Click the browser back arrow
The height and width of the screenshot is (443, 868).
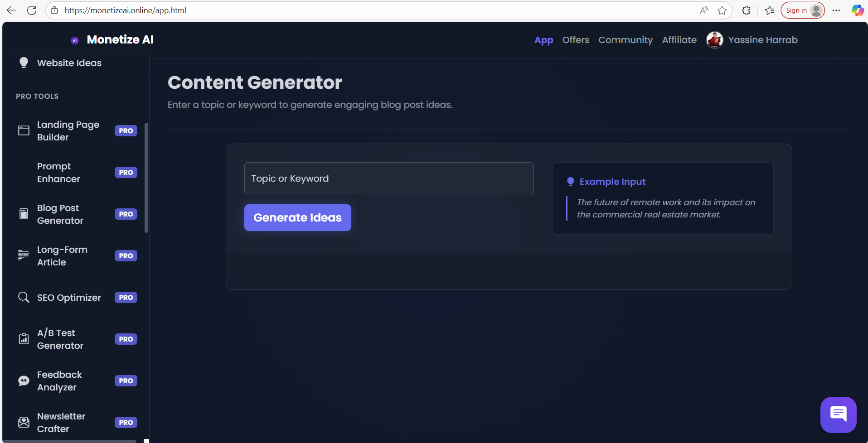11,10
